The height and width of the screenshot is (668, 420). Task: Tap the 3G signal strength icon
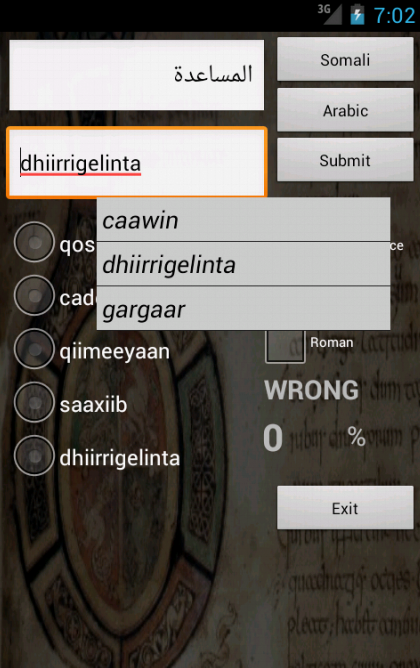330,14
